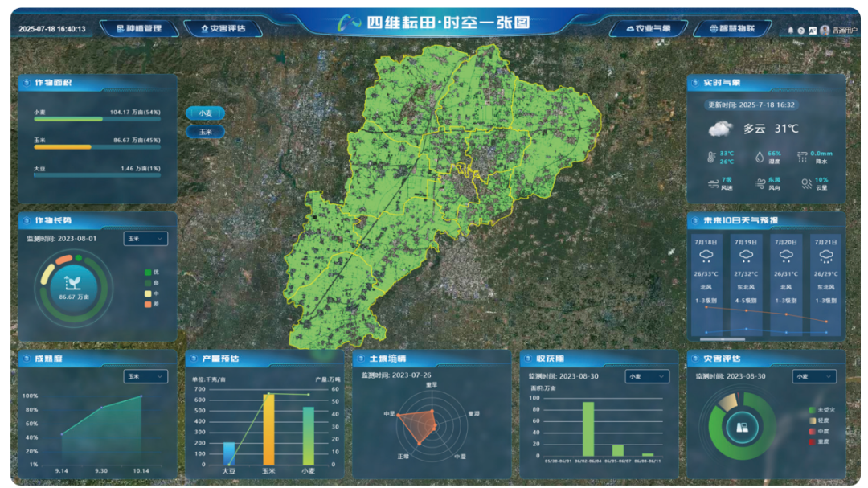Screen dimensions: 868x488
Task: Click the user avatar picture
Action: [825, 30]
